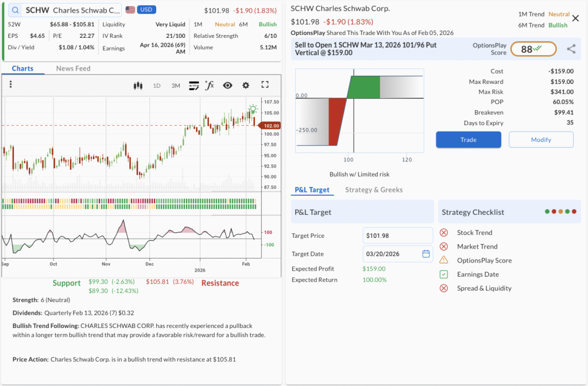This screenshot has height=386, width=588.
Task: Share the trade via share icon
Action: 571,49
